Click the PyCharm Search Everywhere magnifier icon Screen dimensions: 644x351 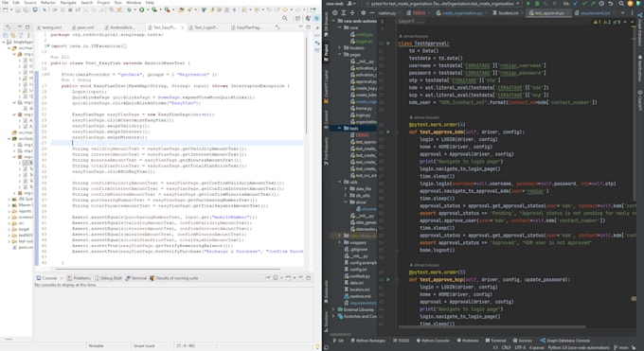pyautogui.click(x=621, y=3)
